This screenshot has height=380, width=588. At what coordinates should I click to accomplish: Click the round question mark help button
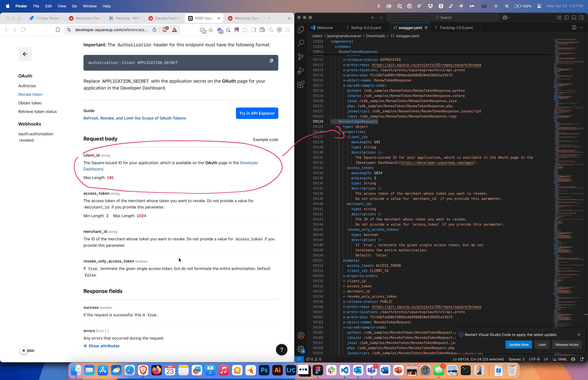(282, 350)
